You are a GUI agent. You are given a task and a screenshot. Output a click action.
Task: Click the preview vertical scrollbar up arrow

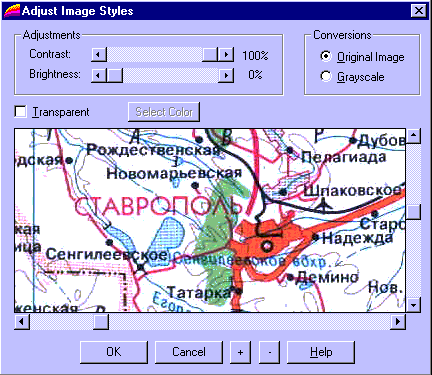pyautogui.click(x=413, y=136)
